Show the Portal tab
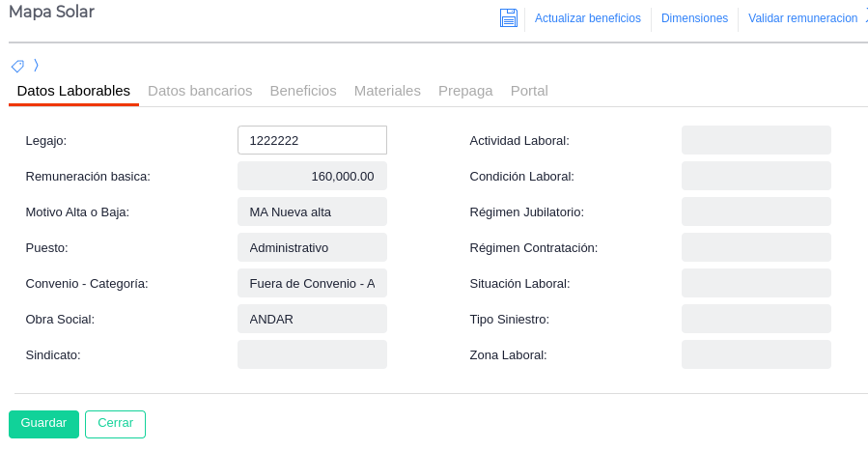The height and width of the screenshot is (451, 868). pos(529,91)
